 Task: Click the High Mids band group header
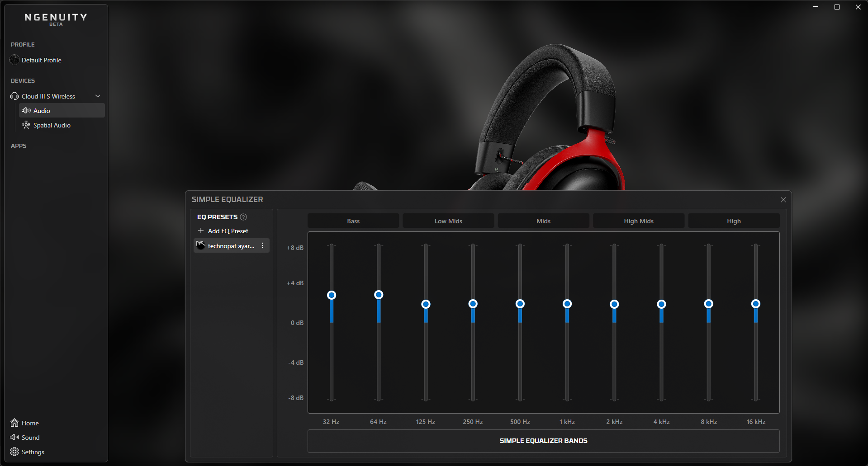click(x=639, y=221)
